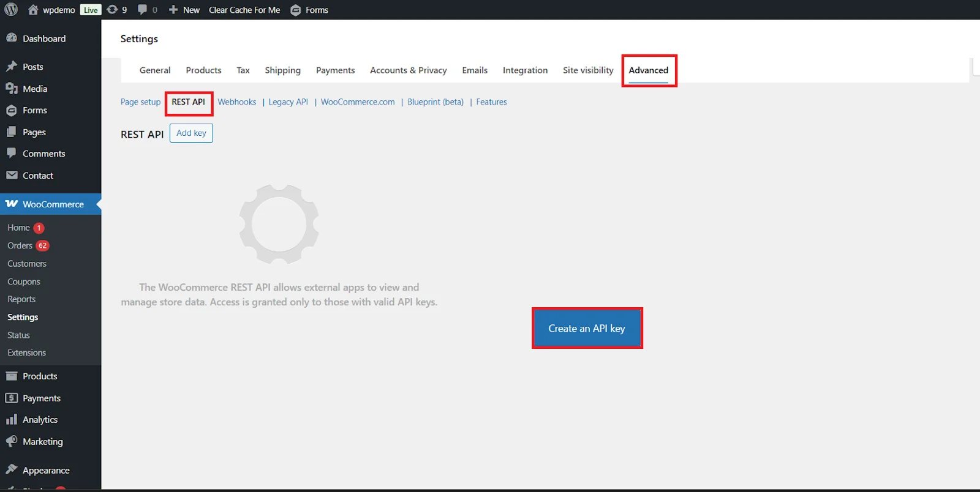Screen dimensions: 980x492
Task: Click Clear Cache For Me in admin bar
Action: pyautogui.click(x=244, y=10)
